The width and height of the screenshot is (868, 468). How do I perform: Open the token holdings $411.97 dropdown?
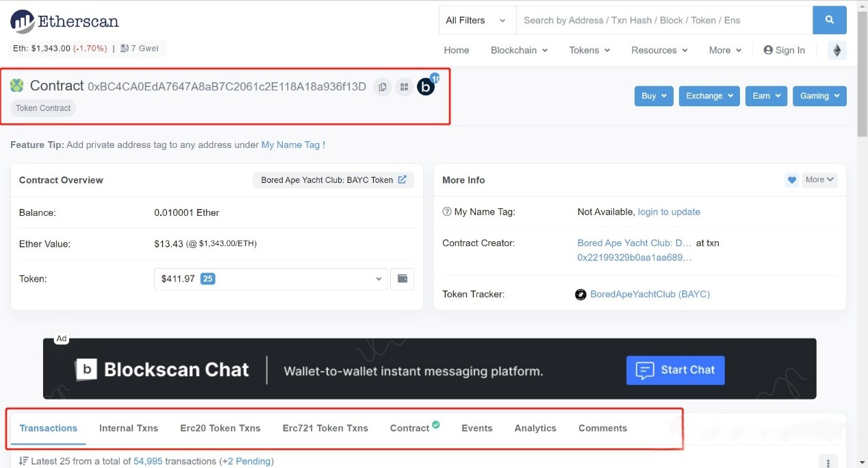[270, 279]
